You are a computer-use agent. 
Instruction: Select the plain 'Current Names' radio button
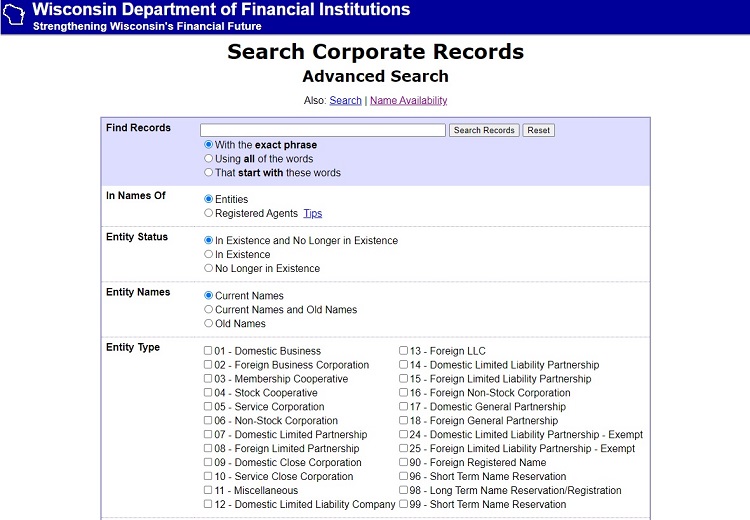209,296
